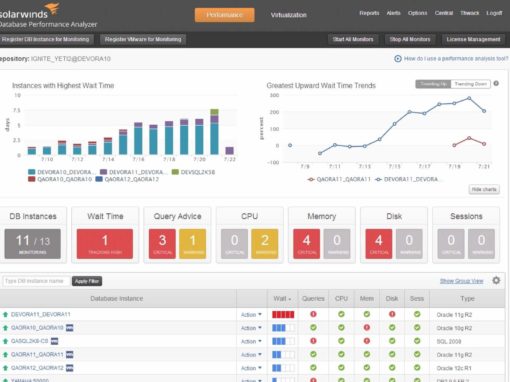The height and width of the screenshot is (382, 510).
Task: Click the red Queries alert icon for DEVORA11_DEVORA11
Action: (313, 314)
